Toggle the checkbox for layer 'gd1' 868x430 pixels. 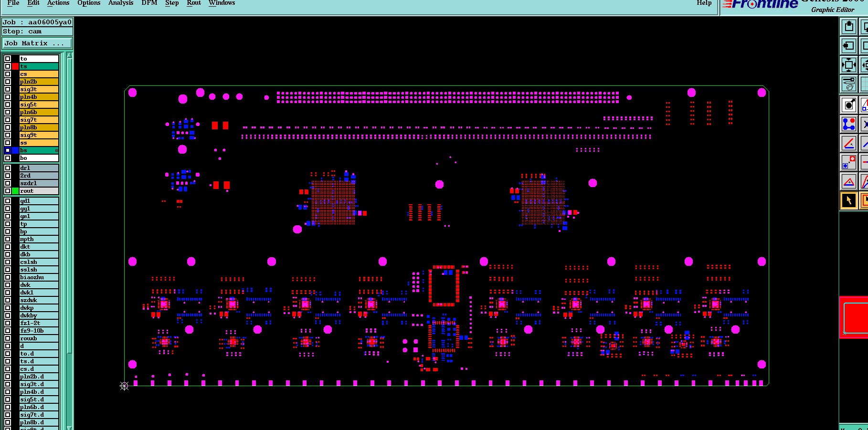point(8,201)
